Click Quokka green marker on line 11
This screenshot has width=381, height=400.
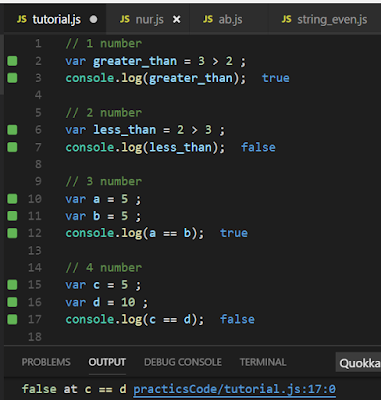tap(12, 216)
